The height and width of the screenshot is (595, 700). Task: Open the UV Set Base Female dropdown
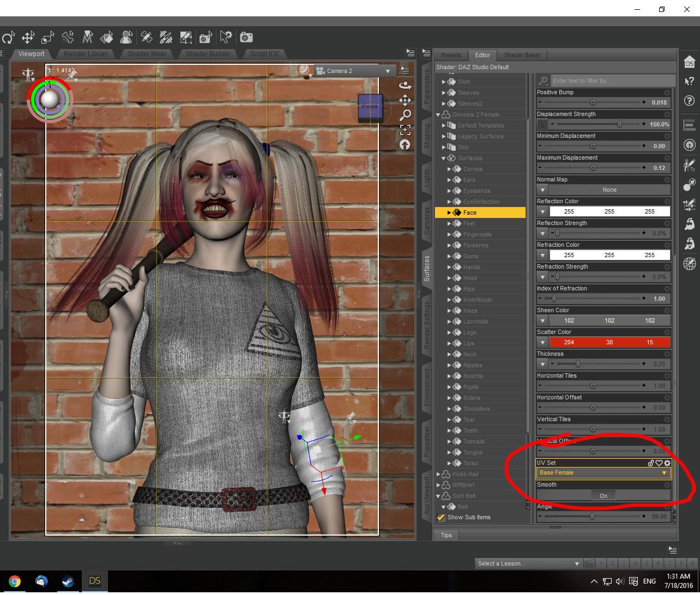tap(604, 473)
